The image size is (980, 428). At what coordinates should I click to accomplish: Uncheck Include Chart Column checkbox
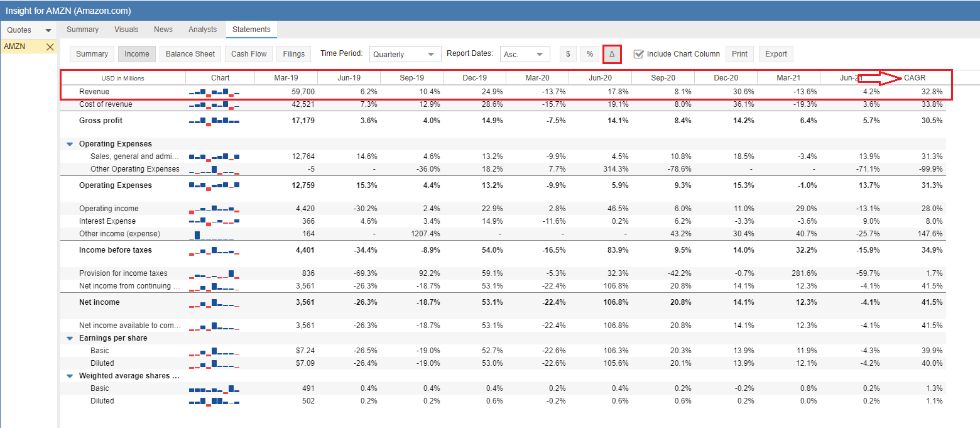tap(639, 54)
